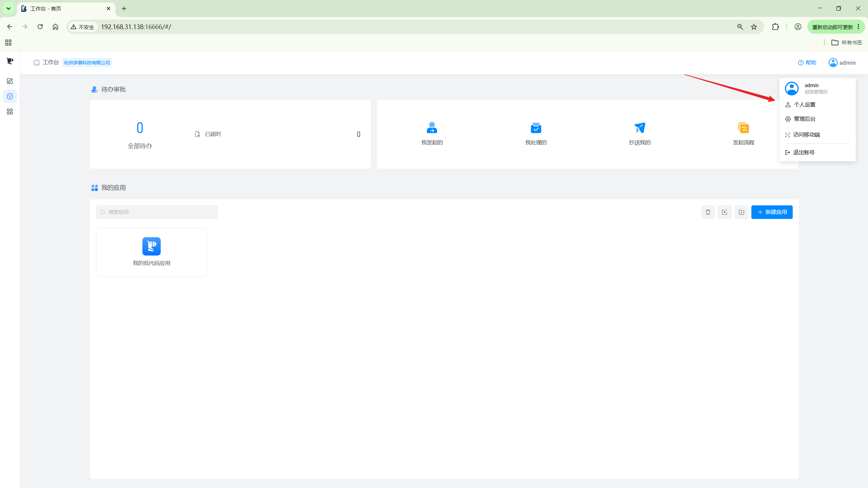Click the new folder icon beside 新建应用
868x488 pixels.
click(742, 212)
